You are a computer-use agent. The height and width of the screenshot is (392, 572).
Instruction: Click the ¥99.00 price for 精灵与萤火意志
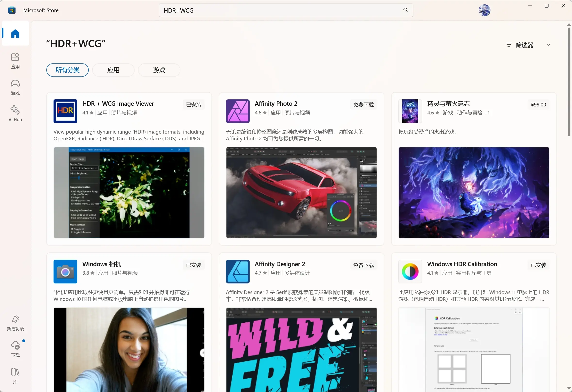coord(539,104)
